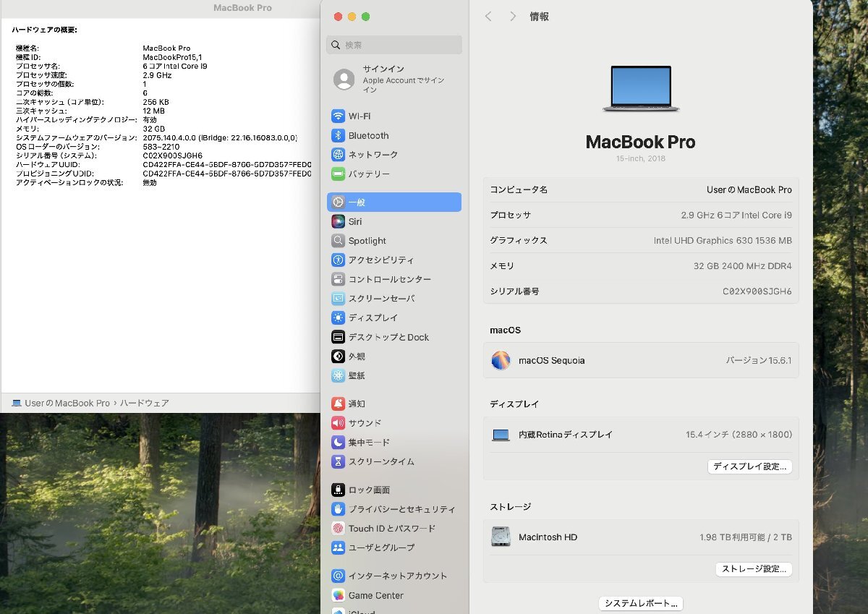Go forward with the right chevron
This screenshot has height=614, width=868.
(513, 16)
